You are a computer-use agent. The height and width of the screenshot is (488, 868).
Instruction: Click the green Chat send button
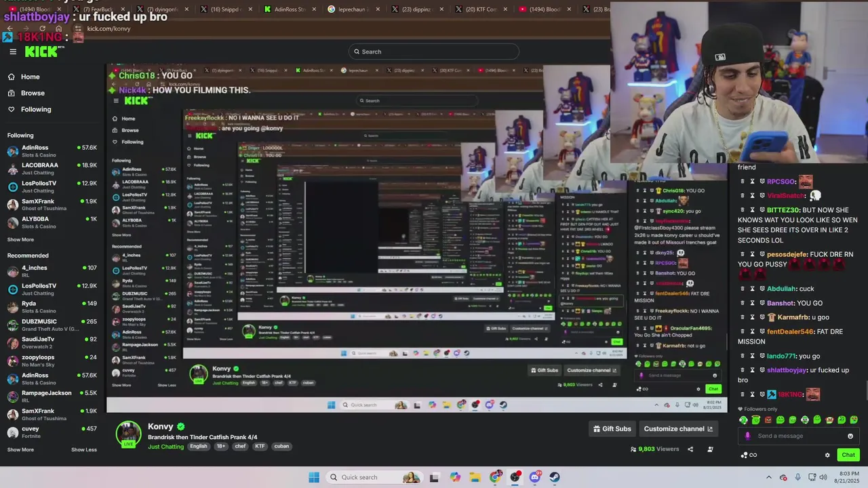(848, 455)
